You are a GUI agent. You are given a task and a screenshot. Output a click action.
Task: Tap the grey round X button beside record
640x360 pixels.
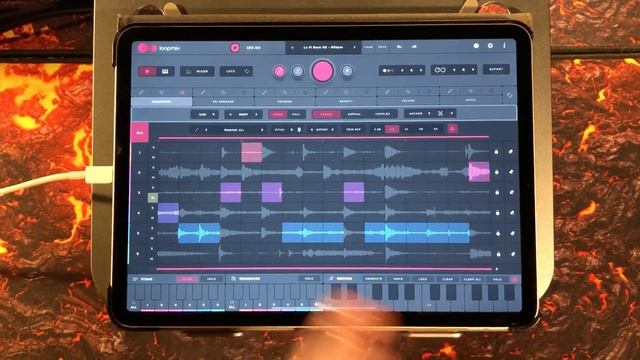[x=298, y=71]
